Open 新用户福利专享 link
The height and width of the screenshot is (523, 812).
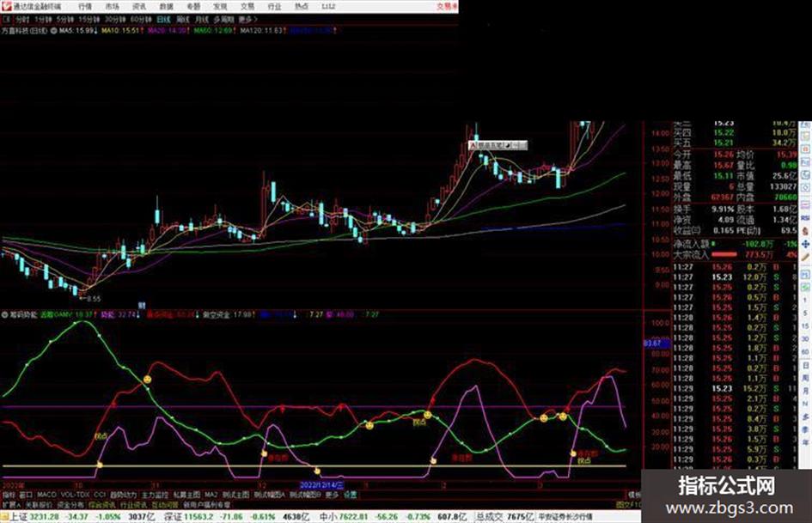point(206,504)
